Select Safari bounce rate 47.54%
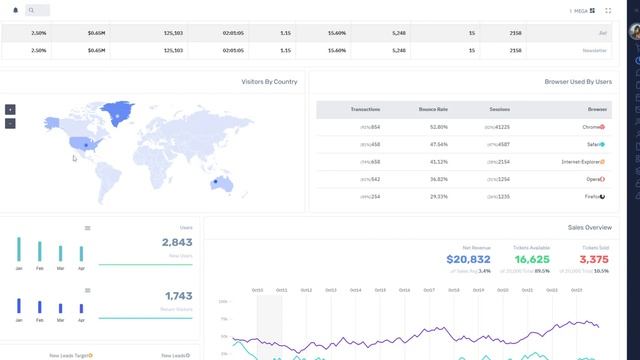 [x=439, y=144]
